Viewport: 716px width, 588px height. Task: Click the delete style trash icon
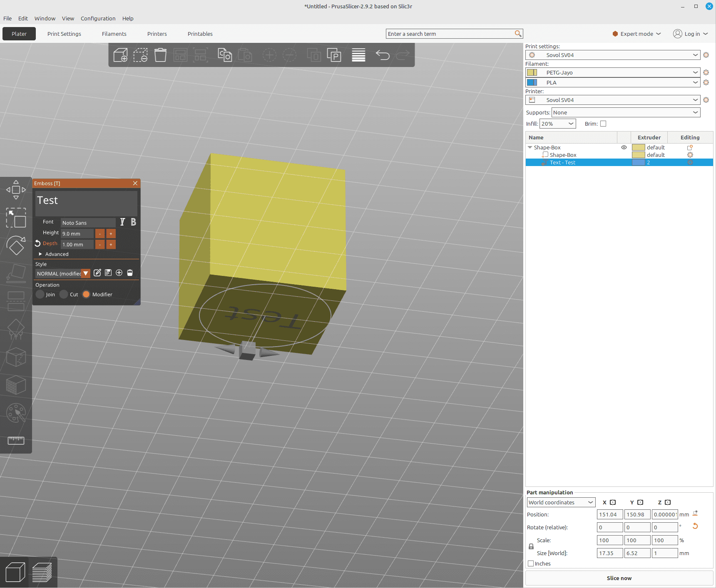click(x=130, y=273)
